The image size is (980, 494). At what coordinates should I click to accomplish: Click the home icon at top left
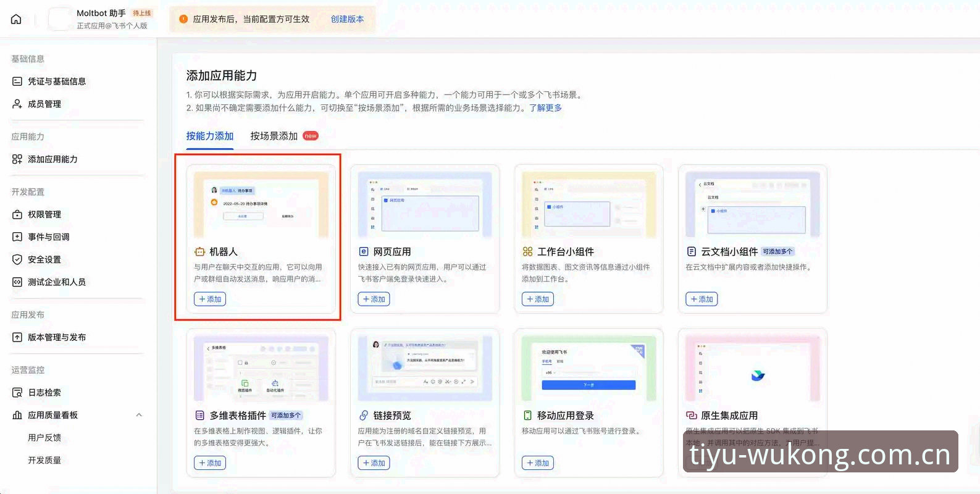click(x=17, y=19)
